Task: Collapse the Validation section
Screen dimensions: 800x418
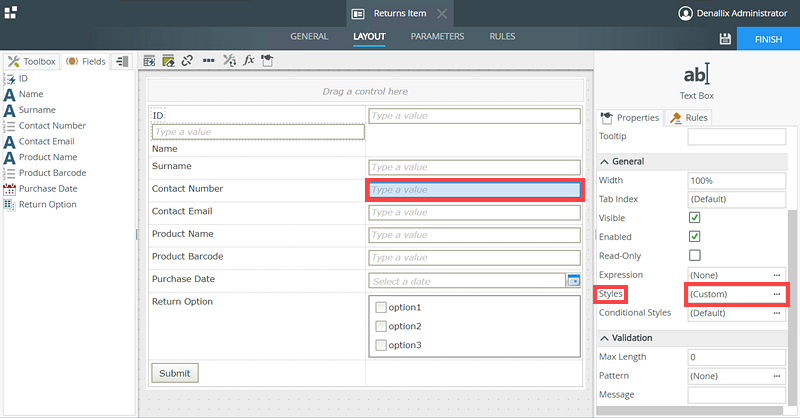Action: (x=603, y=338)
